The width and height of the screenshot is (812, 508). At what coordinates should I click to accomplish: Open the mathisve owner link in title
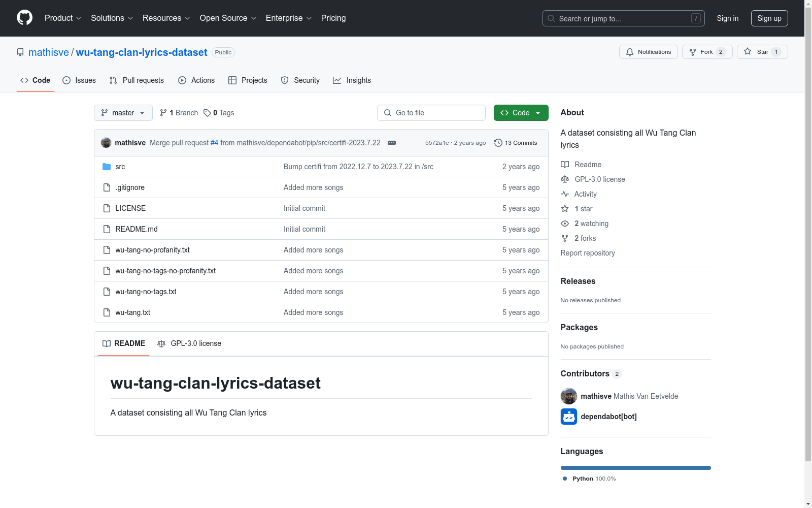(49, 52)
